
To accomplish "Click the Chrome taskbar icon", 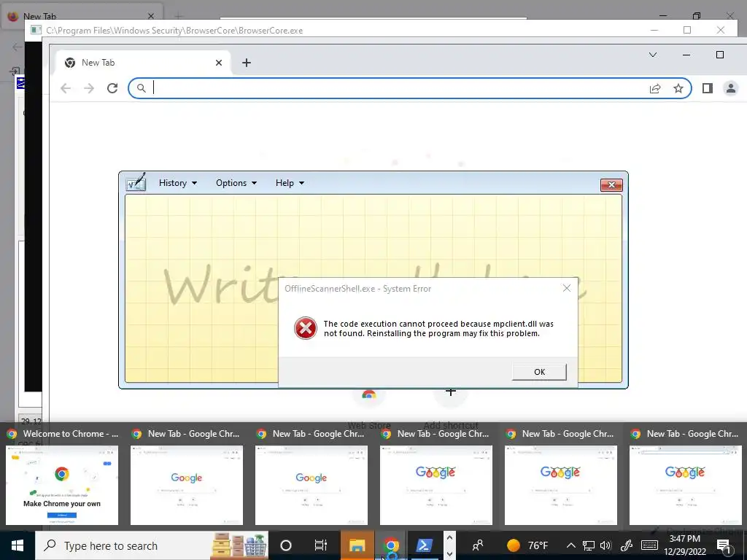I will pos(391,545).
